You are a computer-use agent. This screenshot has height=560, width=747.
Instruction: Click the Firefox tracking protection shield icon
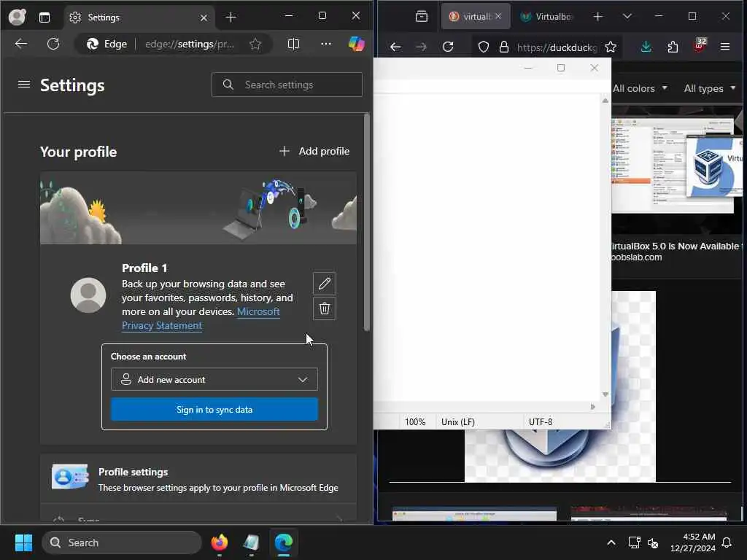point(484,47)
